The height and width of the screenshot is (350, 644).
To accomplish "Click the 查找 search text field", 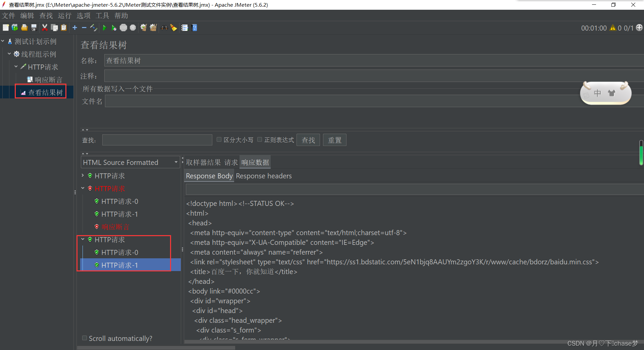I will [157, 140].
